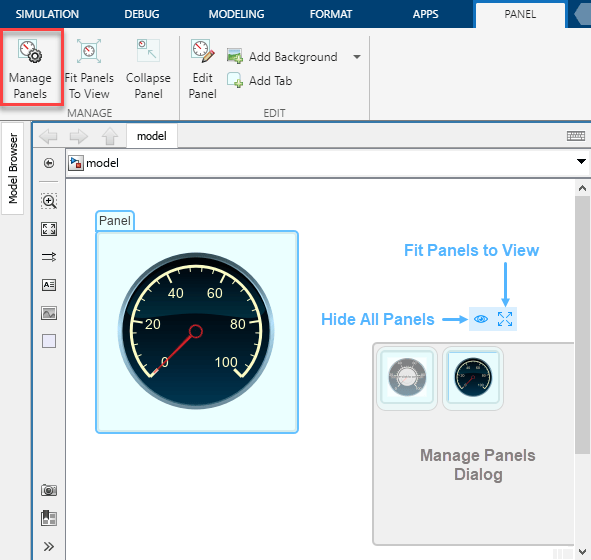Open the MODELING tab
Viewport: 591px width, 560px height.
coord(236,14)
